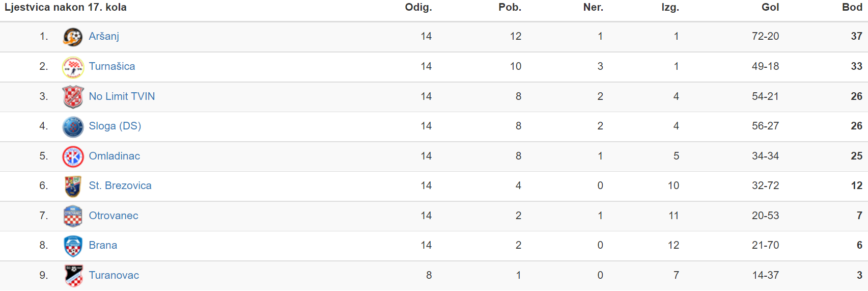Click the Turanovac club crest icon
Screen dimensions: 868x291
73,276
